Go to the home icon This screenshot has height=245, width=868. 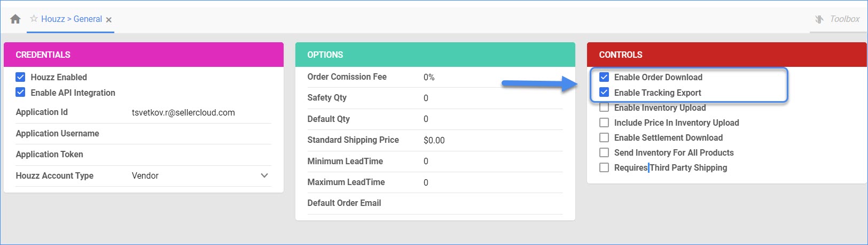pos(15,19)
